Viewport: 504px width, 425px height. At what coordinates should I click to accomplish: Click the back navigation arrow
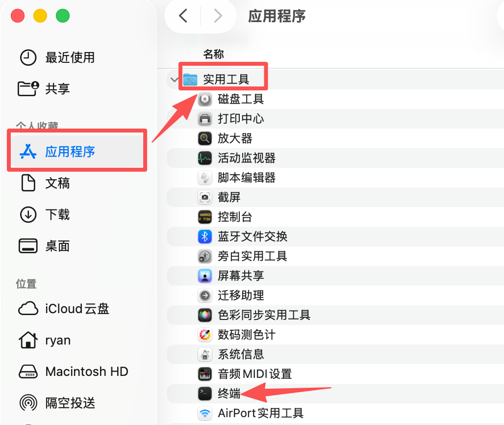click(x=183, y=15)
